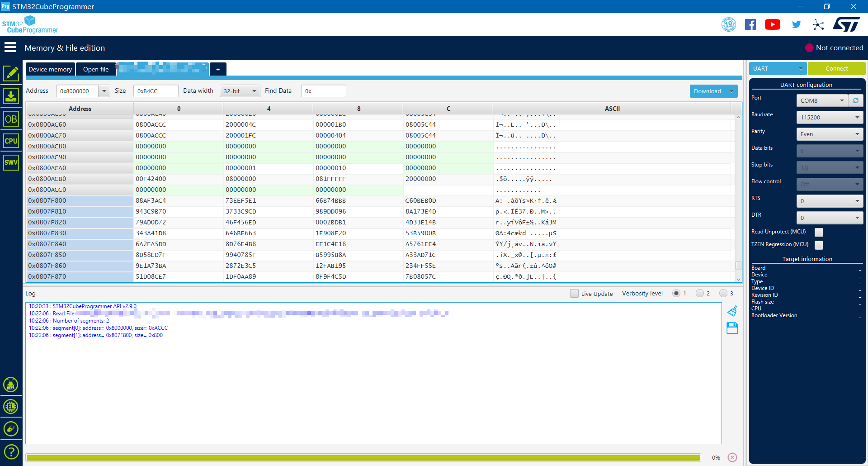Select verbosity level 3
Image resolution: width=868 pixels, height=466 pixels.
tap(723, 293)
